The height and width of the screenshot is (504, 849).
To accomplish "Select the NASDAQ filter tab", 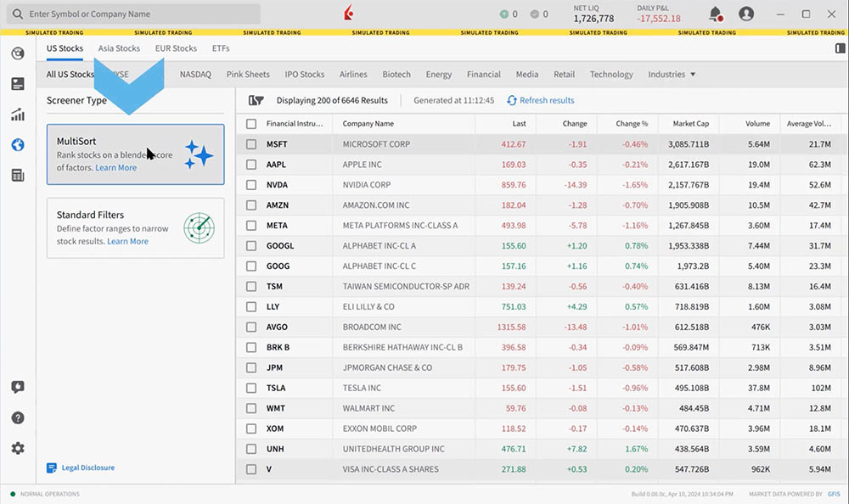I will (195, 74).
